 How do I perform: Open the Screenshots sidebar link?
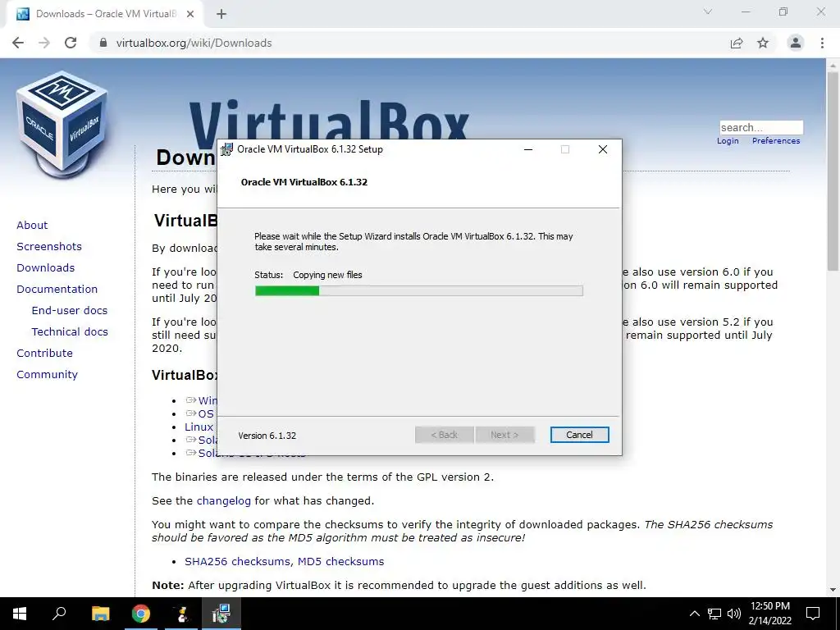(x=49, y=246)
